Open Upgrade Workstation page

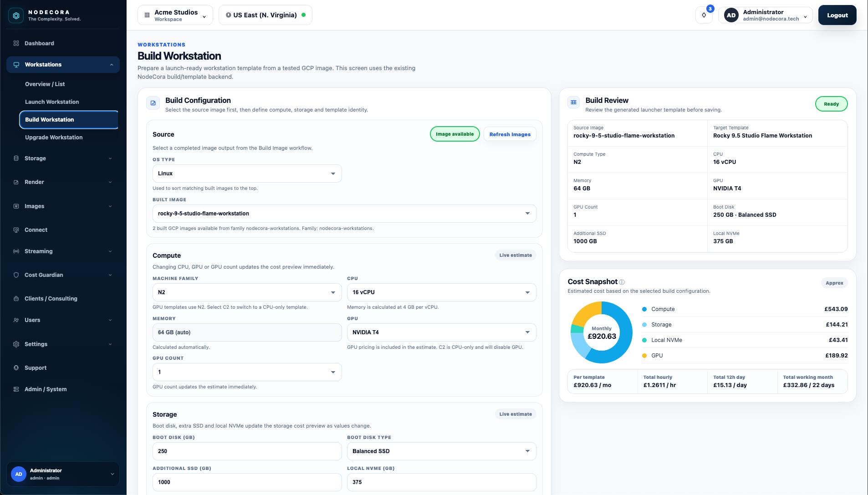click(x=54, y=138)
